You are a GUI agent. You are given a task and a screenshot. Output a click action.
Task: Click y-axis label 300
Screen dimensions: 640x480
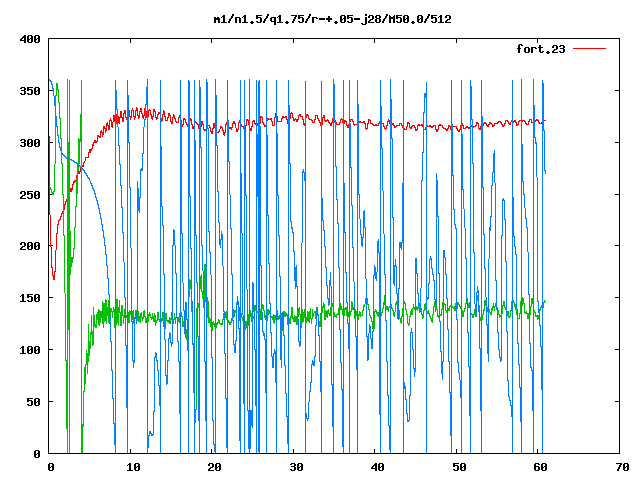click(x=30, y=143)
